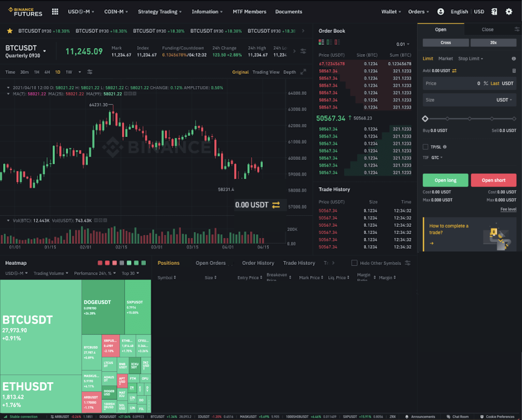Screen dimensions: 522x420
Task: Switch to Close order tab
Action: coord(487,30)
